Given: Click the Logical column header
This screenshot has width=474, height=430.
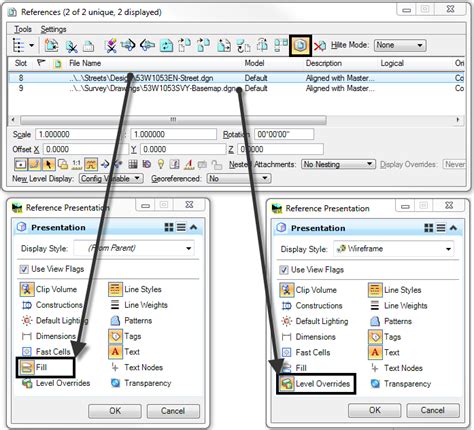Looking at the screenshot, I should point(392,63).
